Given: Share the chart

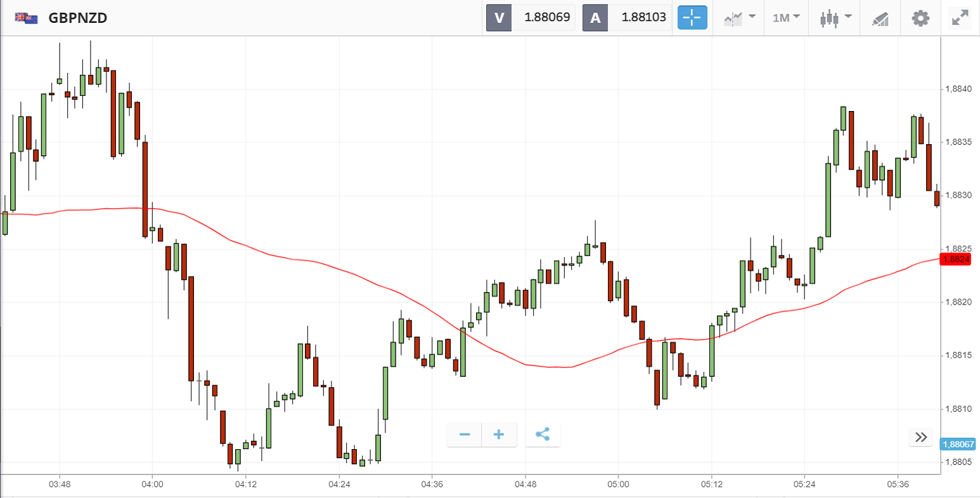Looking at the screenshot, I should pyautogui.click(x=543, y=435).
